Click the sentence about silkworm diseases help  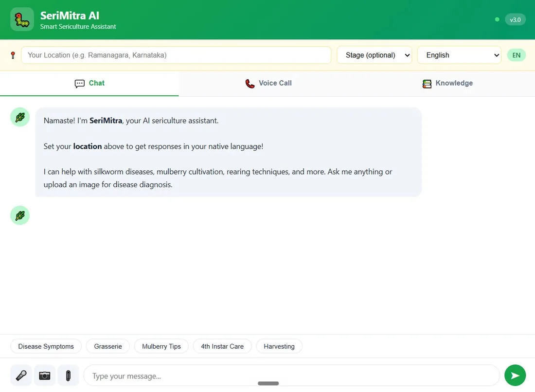tap(218, 178)
